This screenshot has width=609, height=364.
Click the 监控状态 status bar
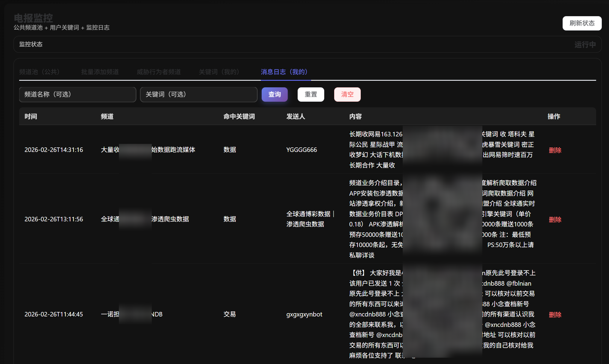[x=31, y=44]
